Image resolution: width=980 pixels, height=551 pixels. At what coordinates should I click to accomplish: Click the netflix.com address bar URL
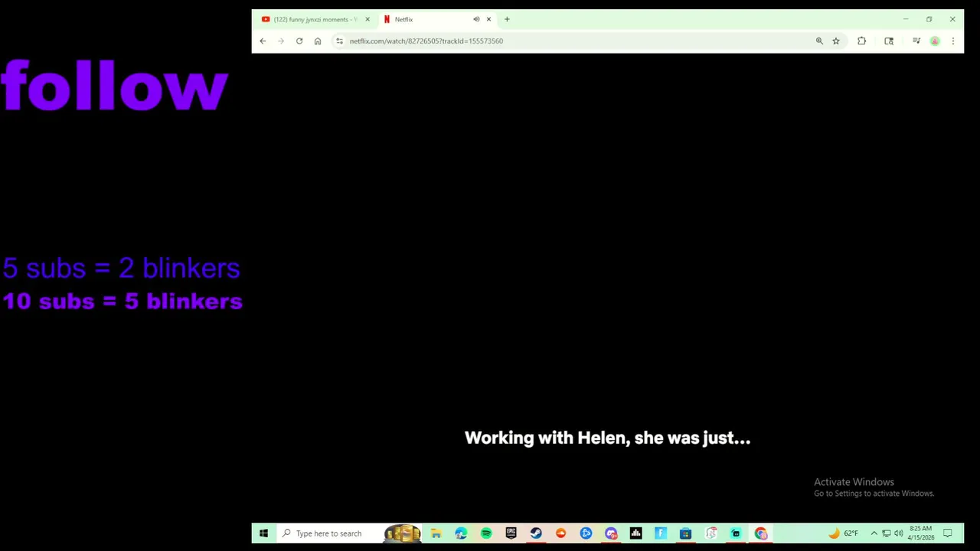point(426,41)
